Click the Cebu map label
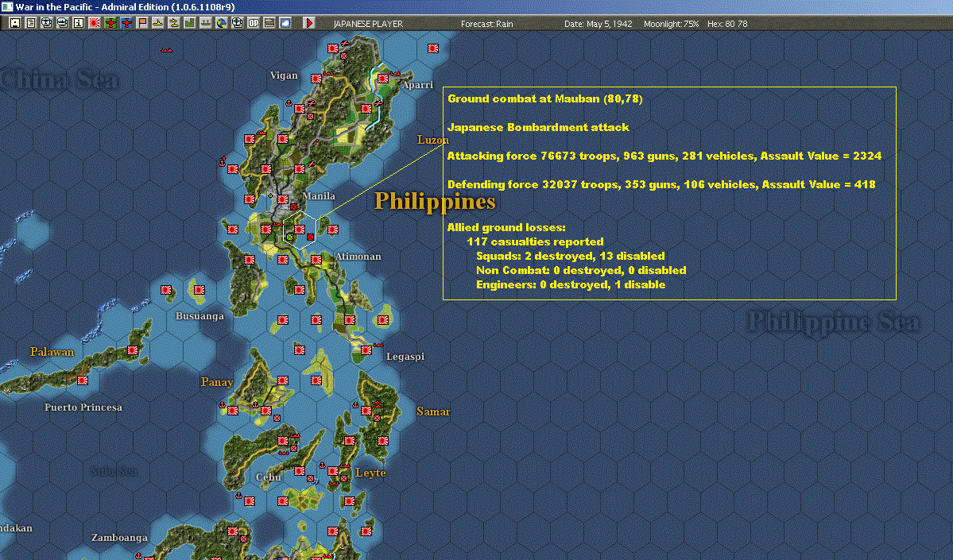This screenshot has height=560, width=953. (268, 477)
